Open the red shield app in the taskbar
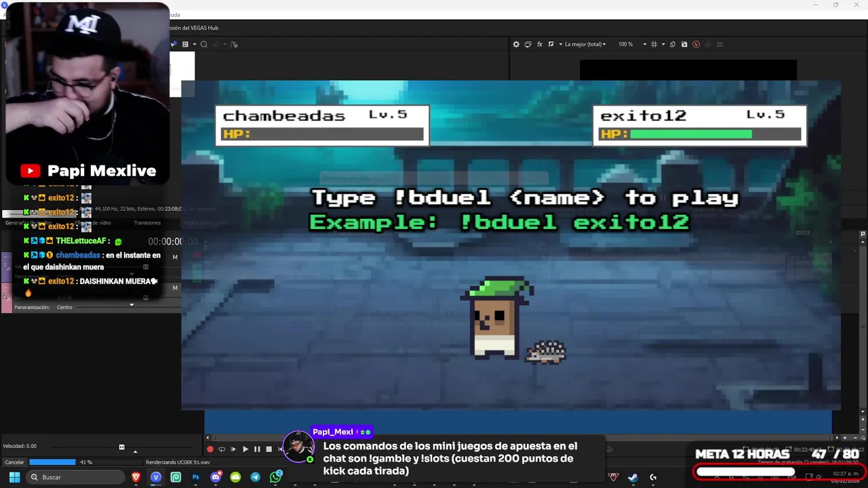The width and height of the screenshot is (868, 488). 614,477
